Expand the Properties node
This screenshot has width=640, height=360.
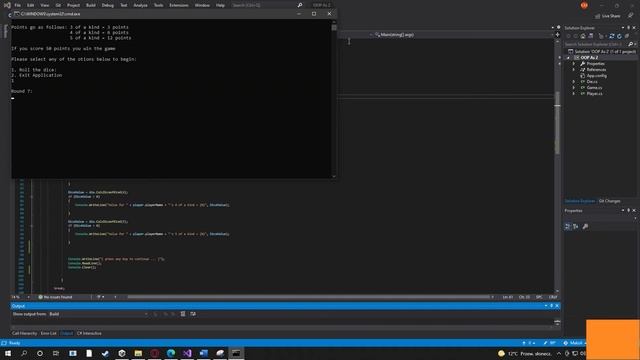pyautogui.click(x=574, y=64)
